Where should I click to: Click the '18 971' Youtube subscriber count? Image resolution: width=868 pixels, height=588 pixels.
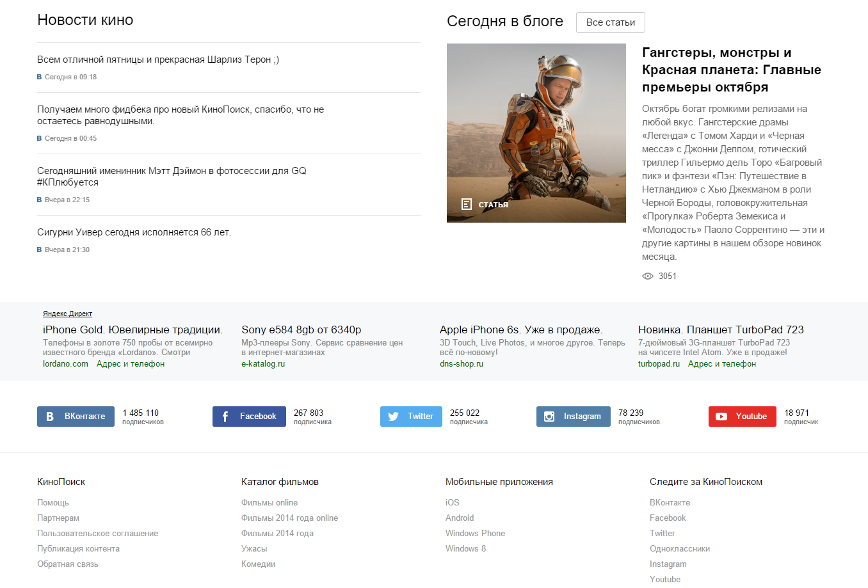point(797,413)
